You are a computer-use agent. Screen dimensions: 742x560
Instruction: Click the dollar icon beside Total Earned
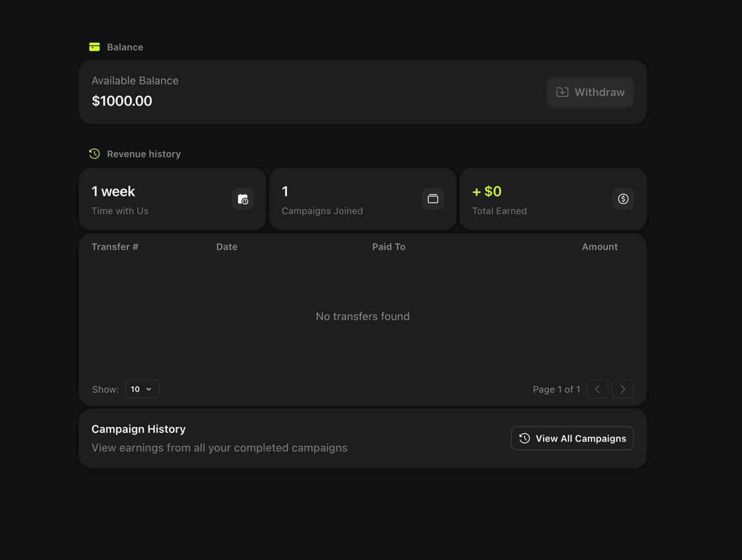[x=623, y=199]
